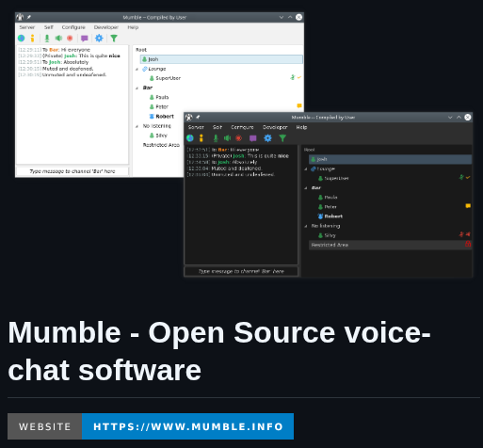Click the Mumble page heading text

[x=219, y=351]
